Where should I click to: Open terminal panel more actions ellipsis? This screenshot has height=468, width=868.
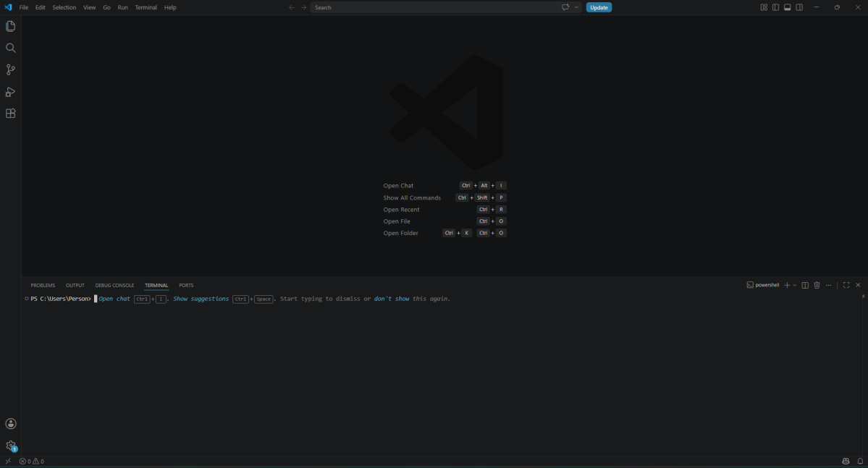pos(829,285)
